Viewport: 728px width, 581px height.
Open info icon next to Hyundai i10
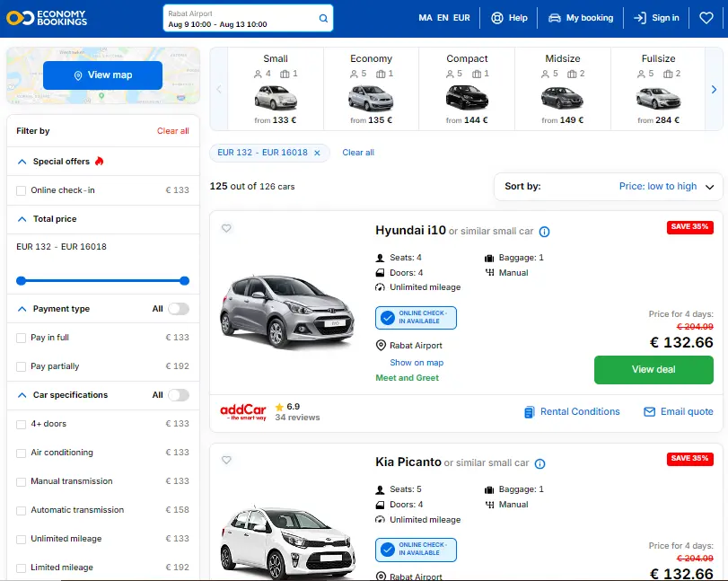click(544, 232)
